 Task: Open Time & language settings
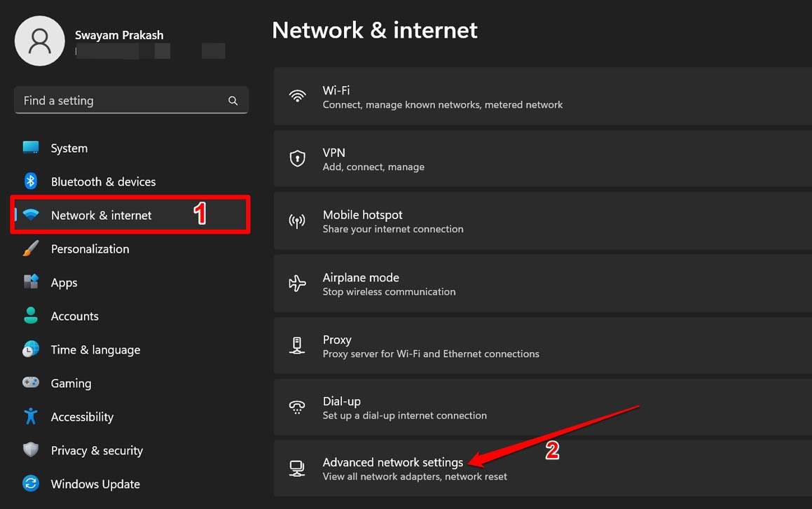point(130,349)
